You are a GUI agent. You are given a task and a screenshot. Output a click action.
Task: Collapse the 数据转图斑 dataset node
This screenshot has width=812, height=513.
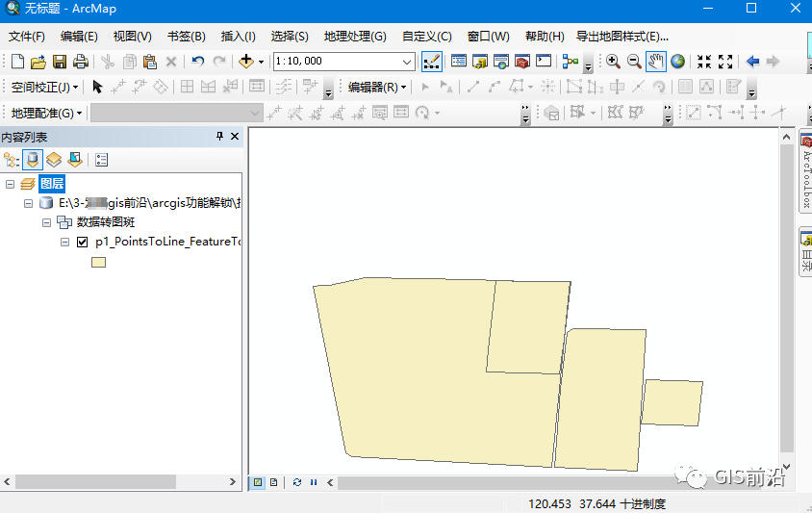[x=46, y=223]
